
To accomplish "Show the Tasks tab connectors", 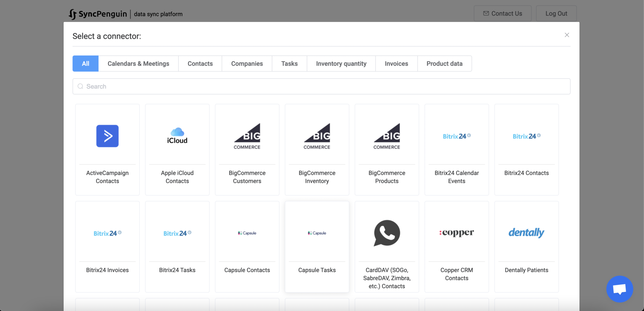I will [290, 64].
